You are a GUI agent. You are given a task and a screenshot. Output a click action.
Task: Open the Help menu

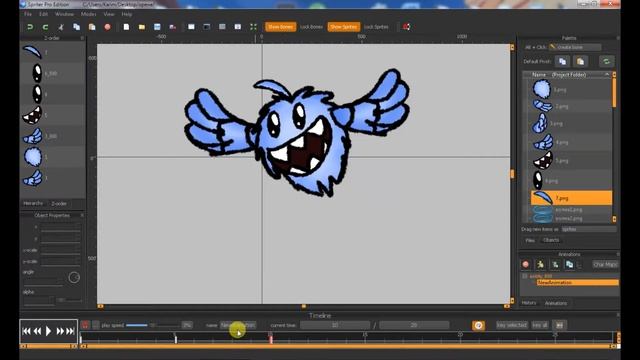pyautogui.click(x=127, y=14)
